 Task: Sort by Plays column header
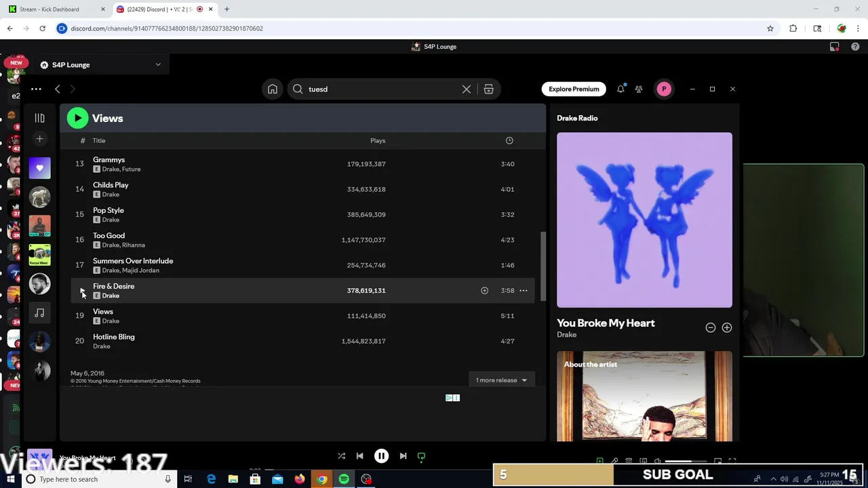[x=378, y=140]
